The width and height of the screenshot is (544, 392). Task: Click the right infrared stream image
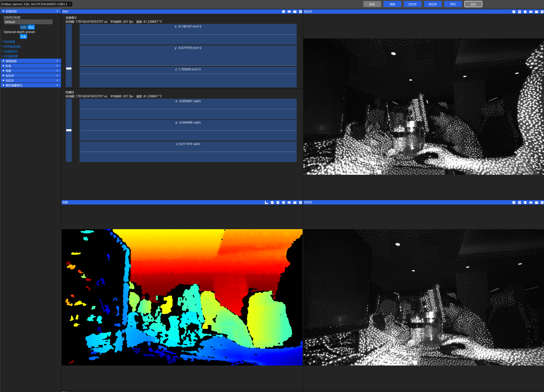coord(424,106)
